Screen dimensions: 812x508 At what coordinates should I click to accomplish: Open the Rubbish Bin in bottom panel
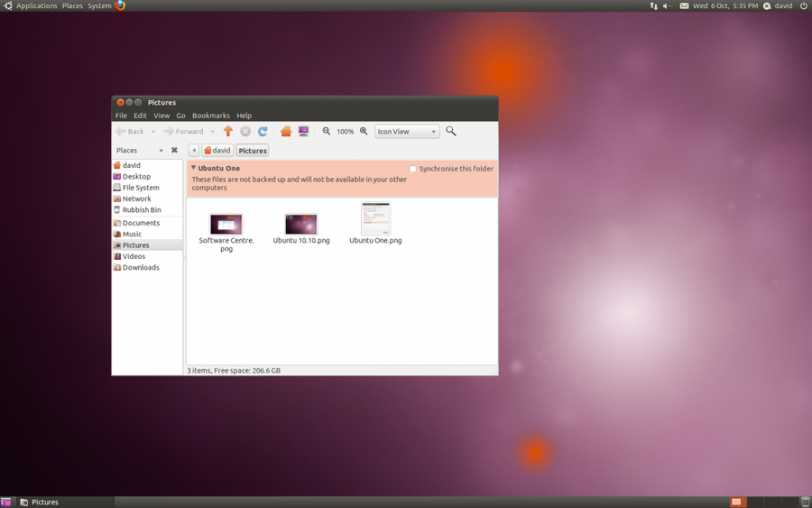pos(806,502)
